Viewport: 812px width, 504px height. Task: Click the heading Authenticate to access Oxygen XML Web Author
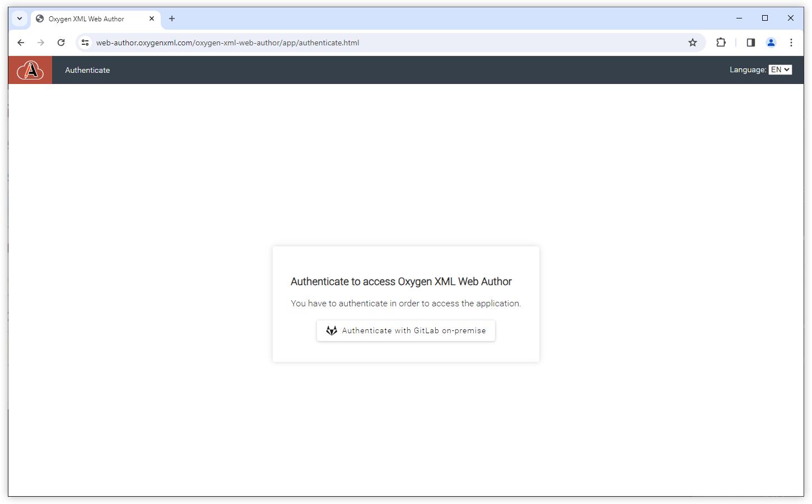[401, 282]
